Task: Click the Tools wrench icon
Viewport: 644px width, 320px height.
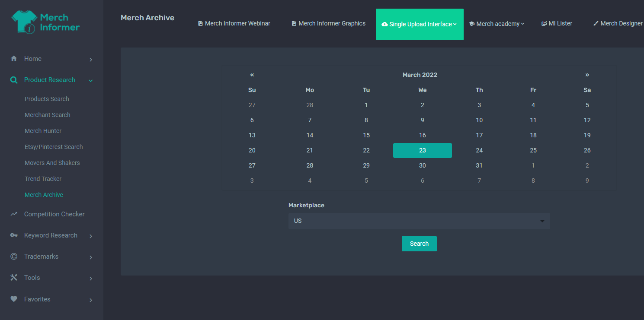Action: [14, 278]
